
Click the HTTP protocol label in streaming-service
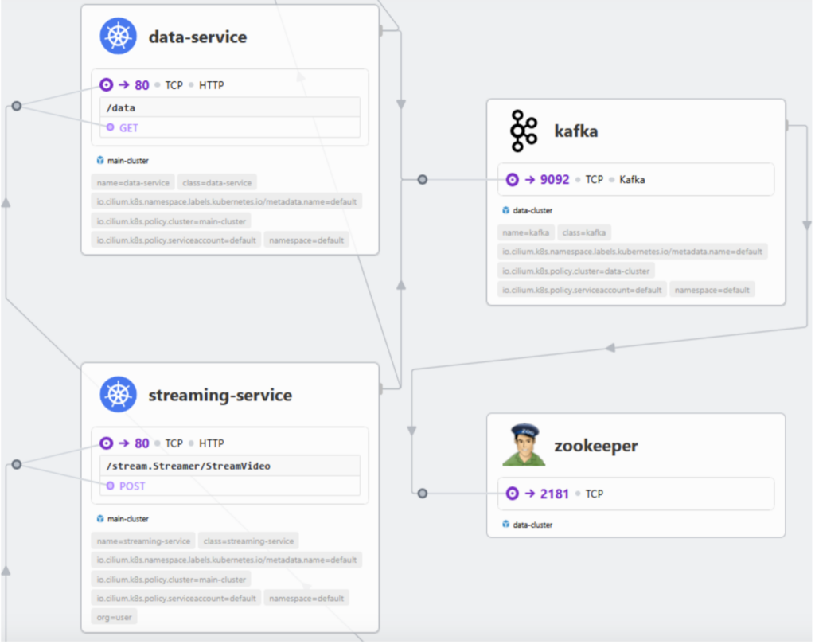pos(212,443)
